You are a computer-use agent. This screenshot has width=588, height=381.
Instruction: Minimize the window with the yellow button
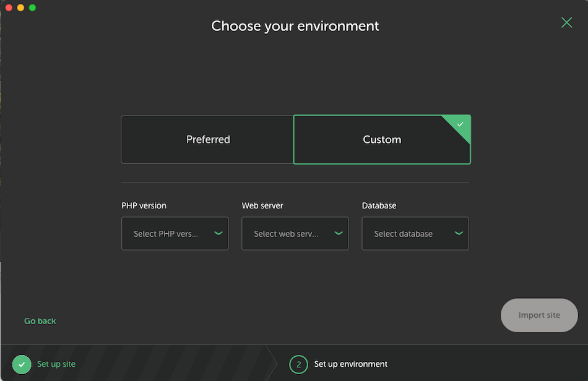coord(20,7)
